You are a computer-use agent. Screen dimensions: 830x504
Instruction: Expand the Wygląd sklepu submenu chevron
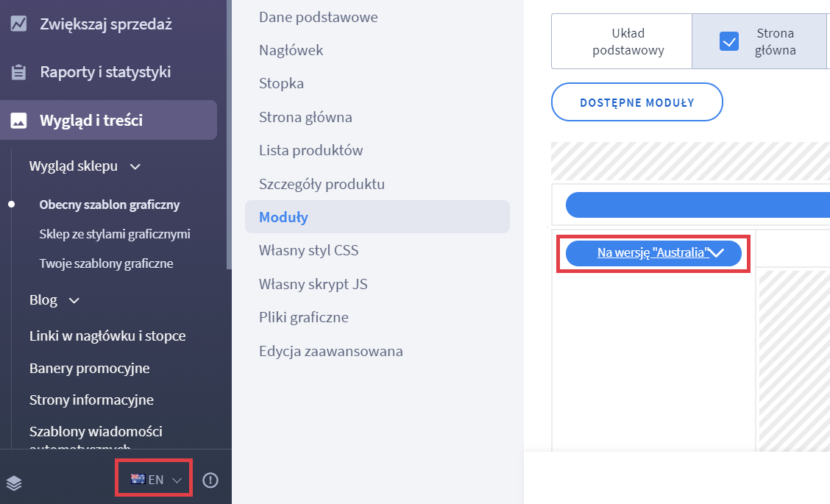coord(135,167)
